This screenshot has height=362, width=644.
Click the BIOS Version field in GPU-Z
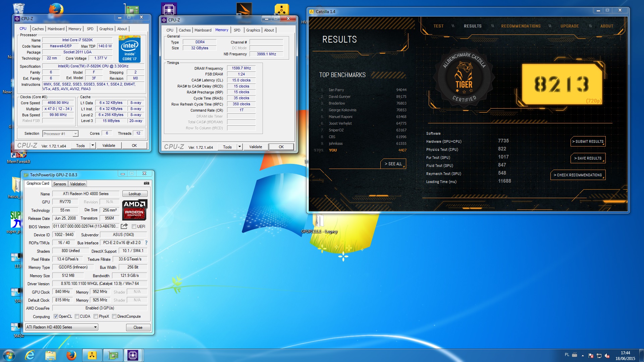click(x=86, y=227)
